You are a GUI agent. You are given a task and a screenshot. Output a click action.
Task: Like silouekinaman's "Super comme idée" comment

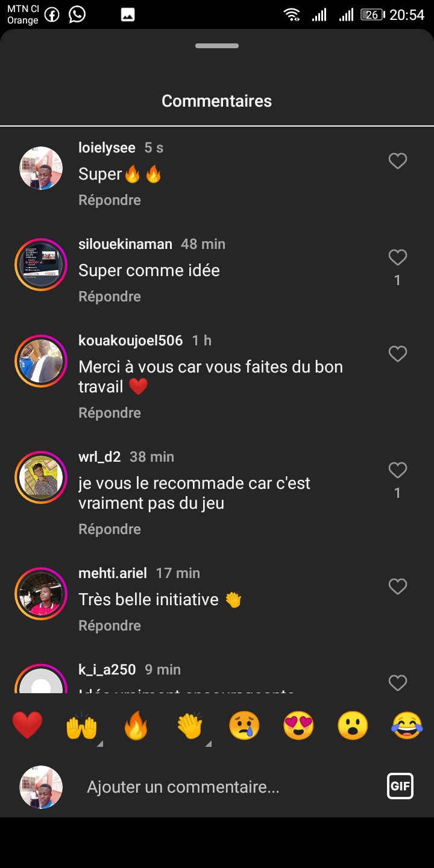[397, 257]
